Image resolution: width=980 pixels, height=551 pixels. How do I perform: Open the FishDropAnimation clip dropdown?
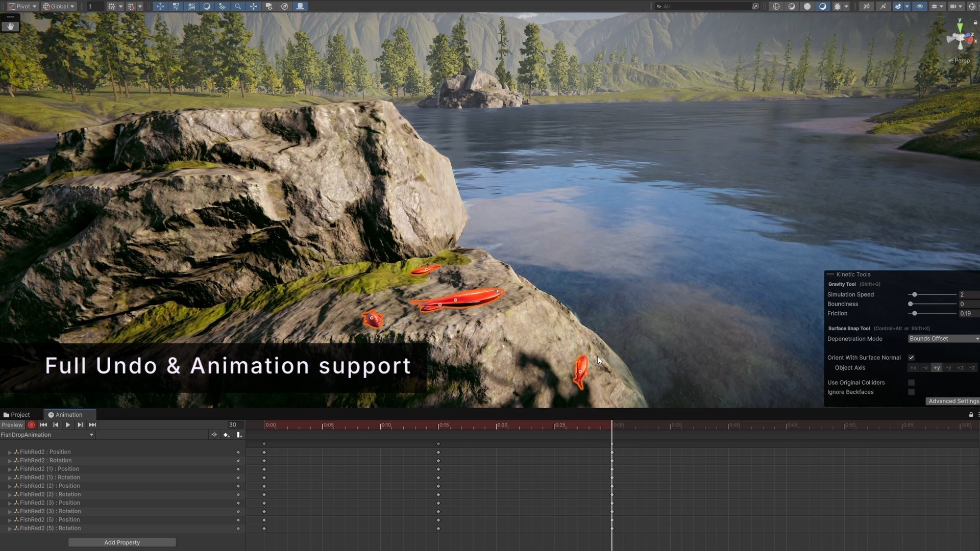coord(47,435)
